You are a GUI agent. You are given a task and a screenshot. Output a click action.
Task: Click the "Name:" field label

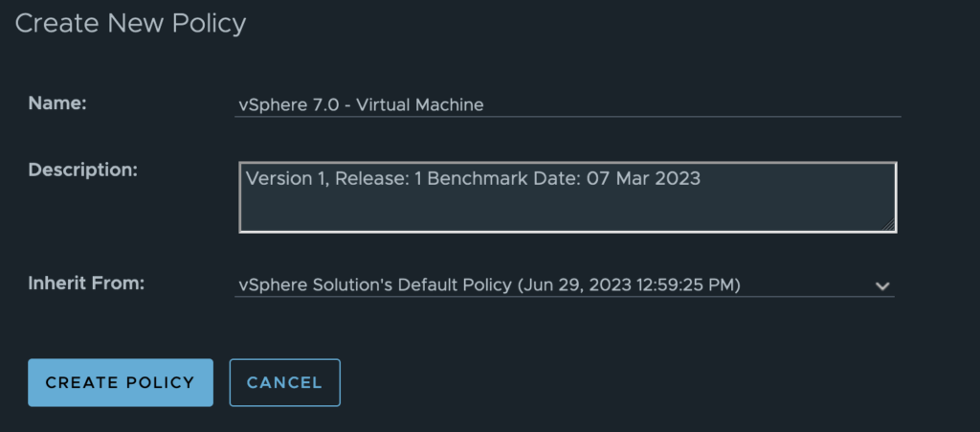(57, 103)
